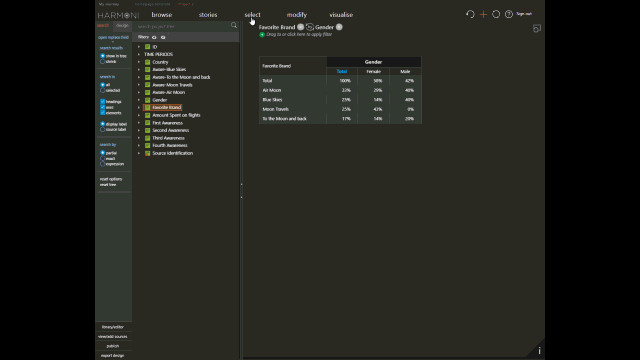Open the stories menu
This screenshot has width=640, height=360.
(x=208, y=15)
